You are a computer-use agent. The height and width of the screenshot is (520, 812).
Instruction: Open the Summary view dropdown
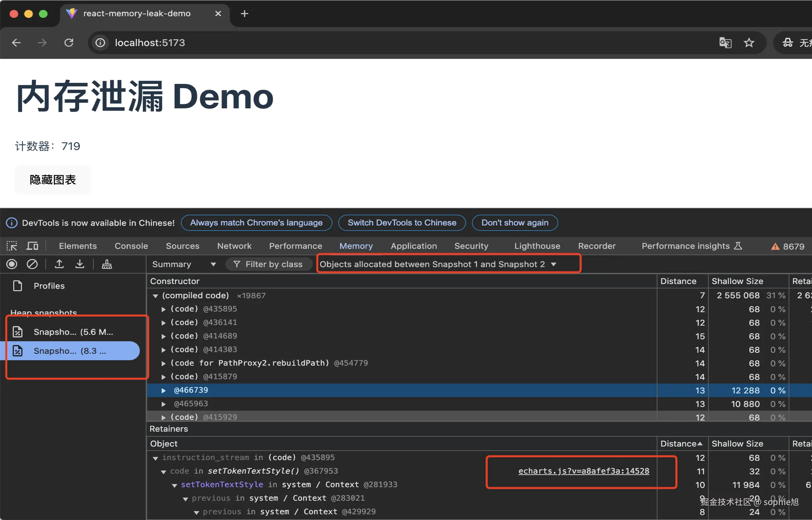click(x=184, y=264)
